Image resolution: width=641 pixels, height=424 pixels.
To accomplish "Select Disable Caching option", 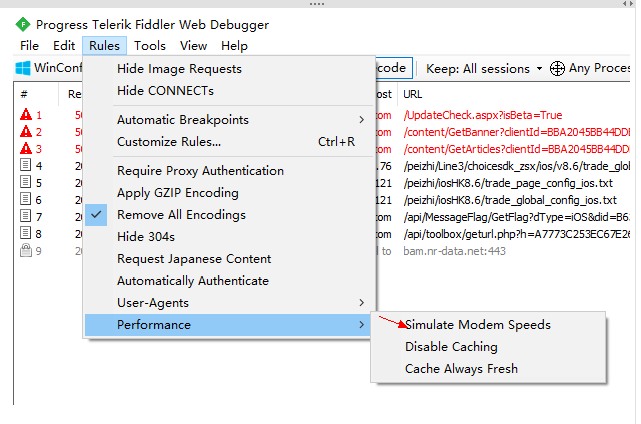I will pos(488,347).
